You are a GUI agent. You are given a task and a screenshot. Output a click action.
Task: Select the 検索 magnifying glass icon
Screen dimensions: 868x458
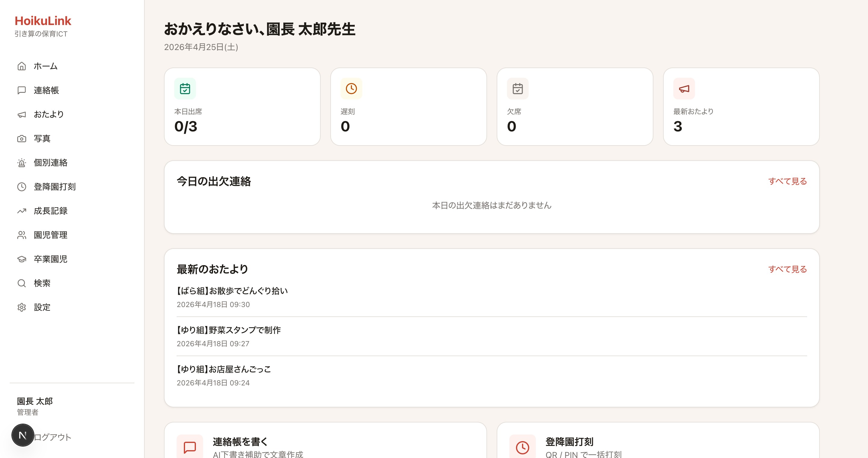pos(22,283)
